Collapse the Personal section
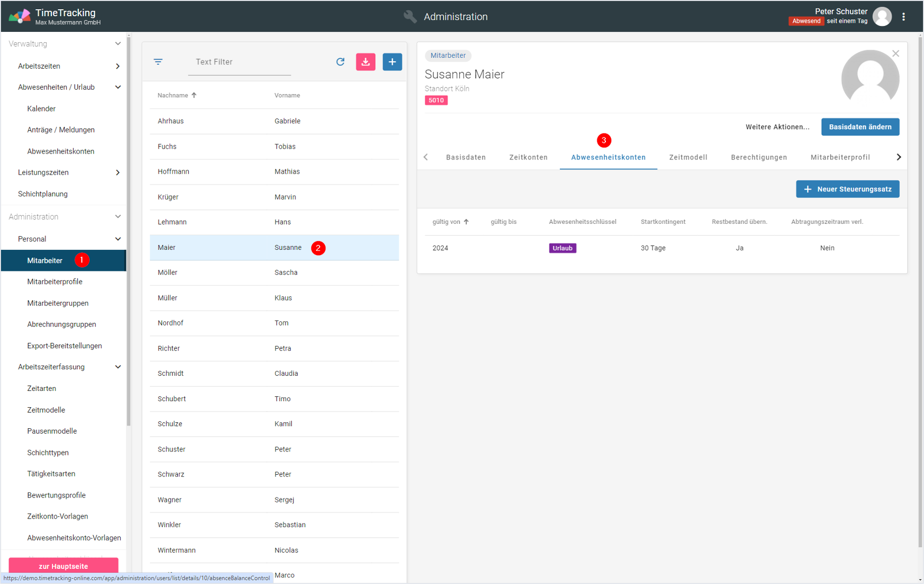The image size is (924, 584). pos(118,239)
